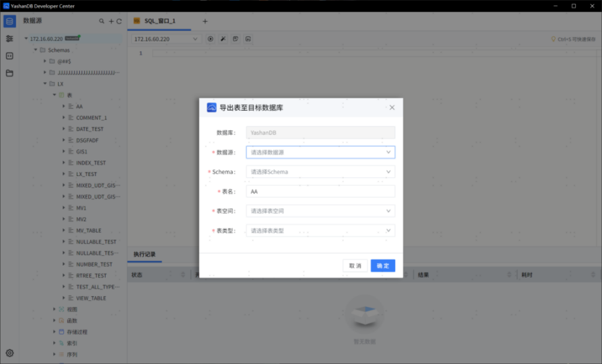Click the 视图 node icon
Viewport: 602px width, 364px height.
(61, 309)
